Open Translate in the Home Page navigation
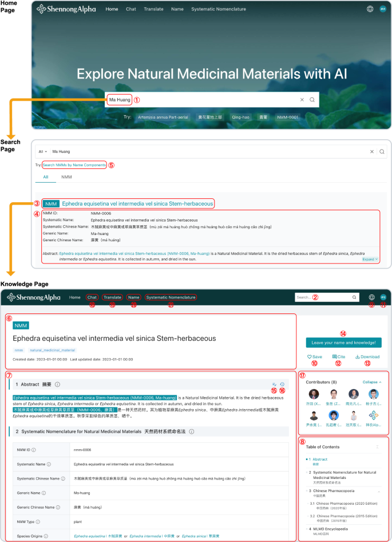This screenshot has width=392, height=542. click(154, 9)
